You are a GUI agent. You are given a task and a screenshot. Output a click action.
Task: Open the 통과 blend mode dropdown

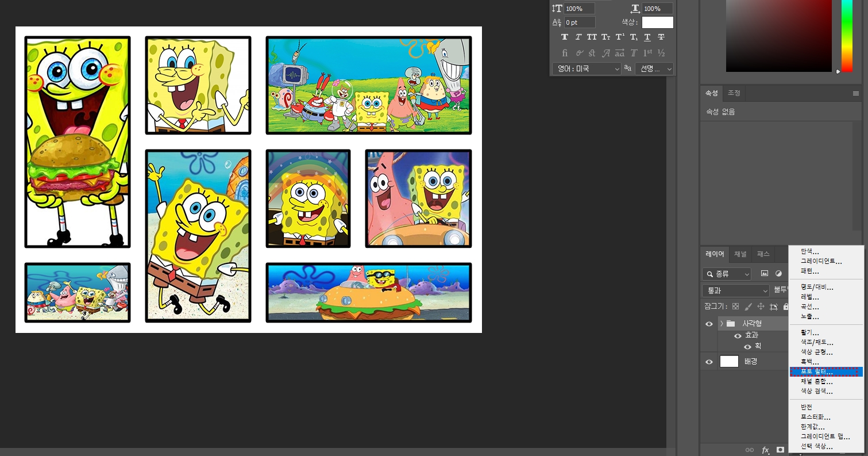click(735, 290)
